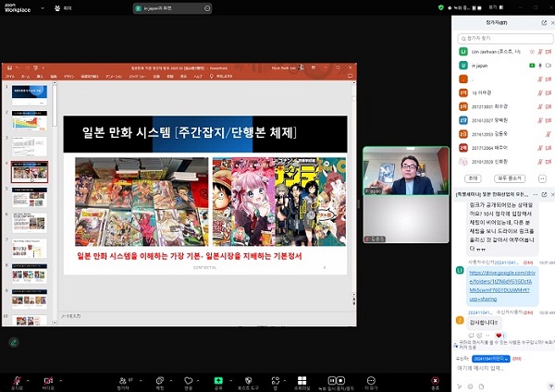The width and height of the screenshot is (555, 392).
Task: Unmute participant 20161203's microphone
Action: point(548,134)
